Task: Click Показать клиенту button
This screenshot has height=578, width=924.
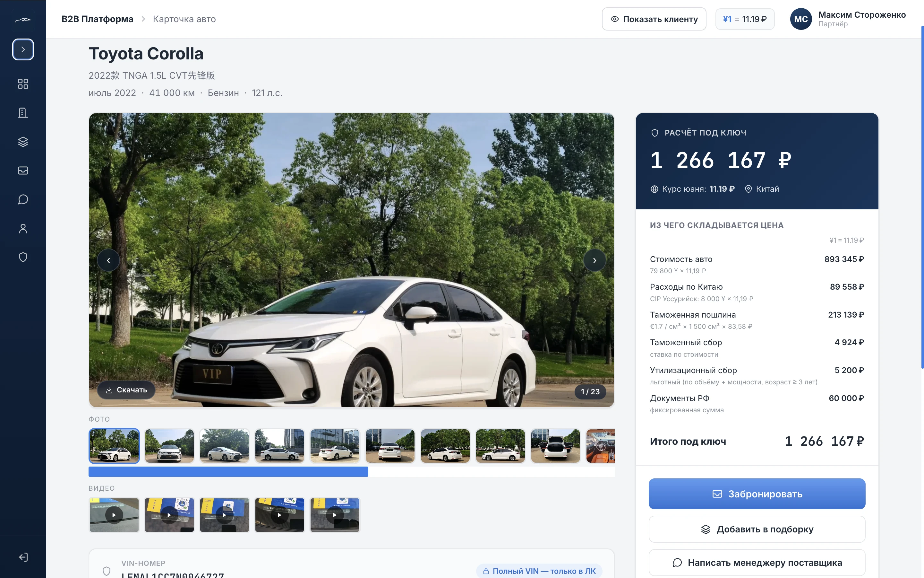Action: [x=654, y=19]
